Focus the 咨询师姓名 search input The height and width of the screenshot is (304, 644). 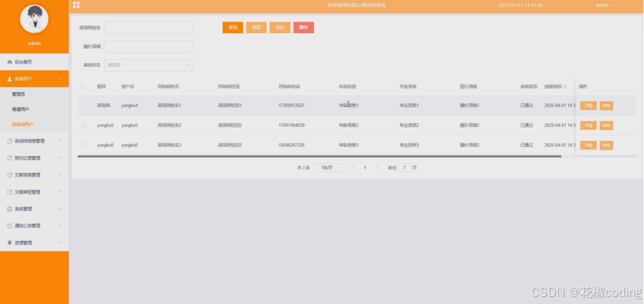coord(148,27)
